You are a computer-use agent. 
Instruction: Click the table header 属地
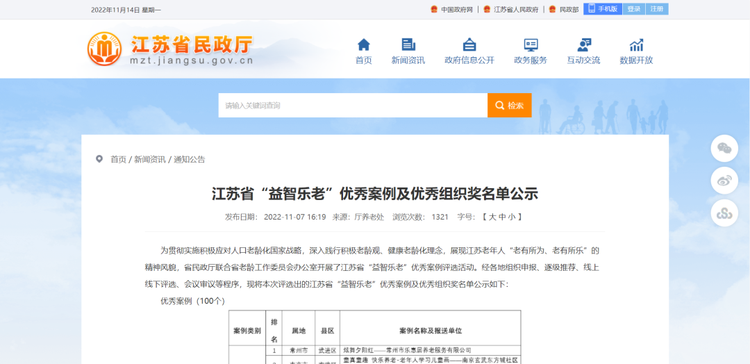(298, 331)
